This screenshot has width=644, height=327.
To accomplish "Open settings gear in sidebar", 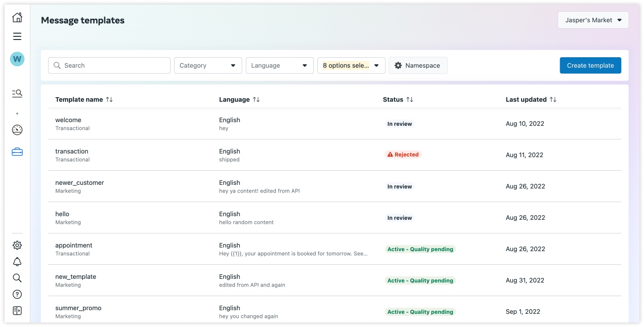I will (x=17, y=245).
